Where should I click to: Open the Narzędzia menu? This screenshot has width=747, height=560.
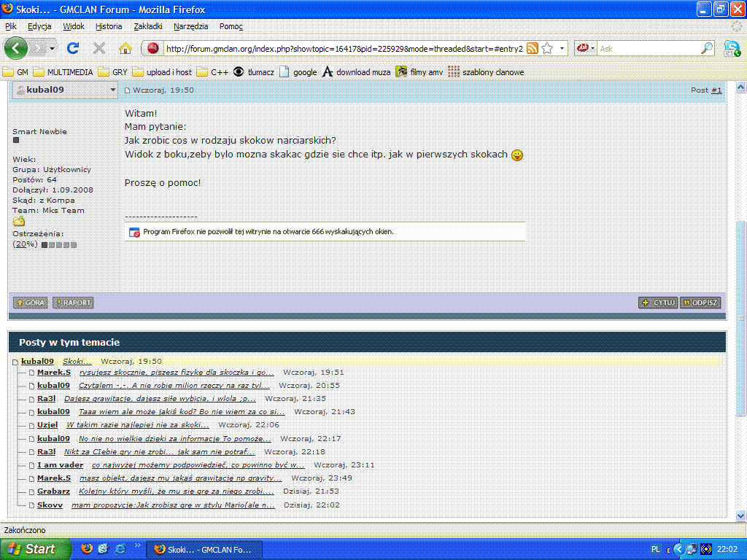(x=190, y=26)
